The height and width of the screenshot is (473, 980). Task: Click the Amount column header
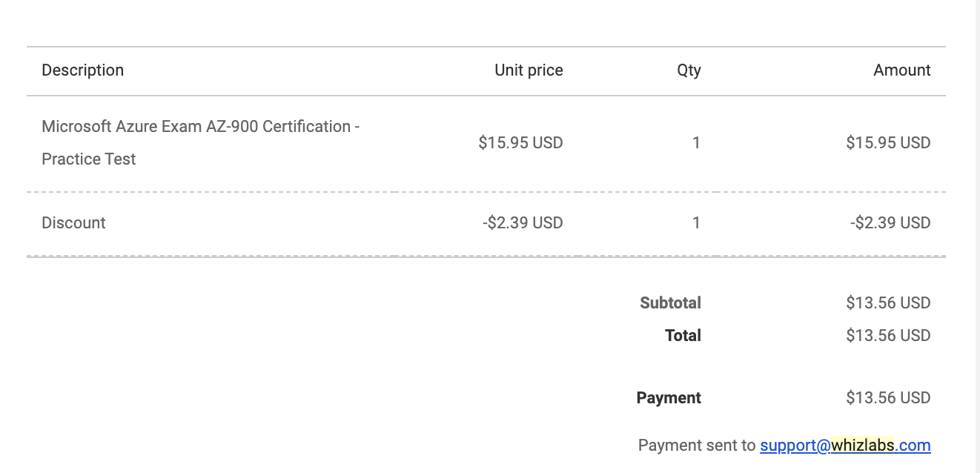901,70
